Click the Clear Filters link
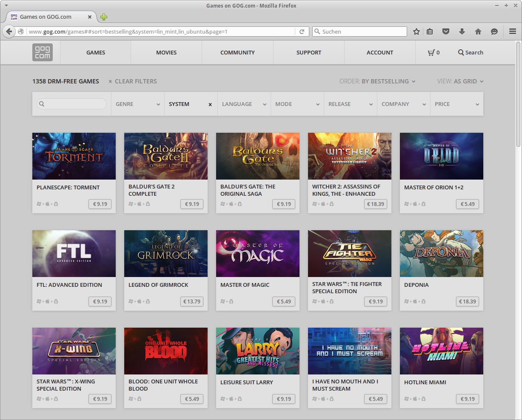This screenshot has width=522, height=420. tap(133, 81)
